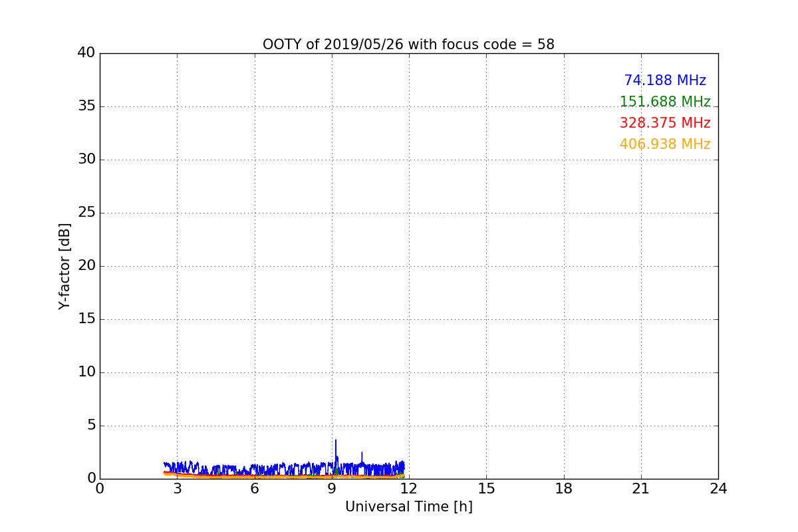Click the smaller blue spike just after 10 h
Viewport: 798px width, 532px height.
point(362,458)
